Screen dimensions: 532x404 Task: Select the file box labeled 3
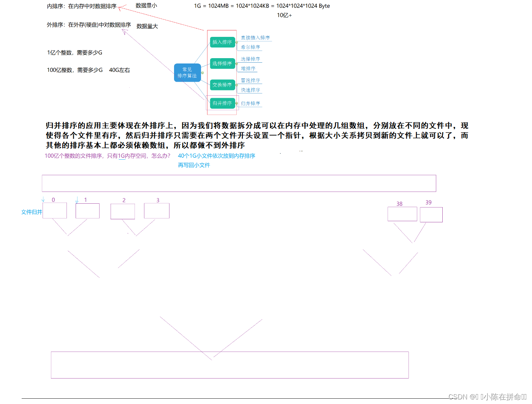tap(157, 211)
